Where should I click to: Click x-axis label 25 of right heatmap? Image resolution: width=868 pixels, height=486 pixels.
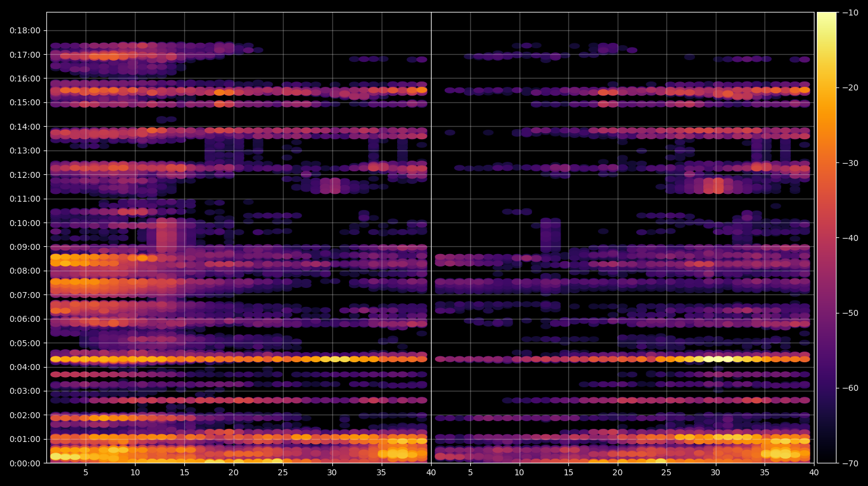pyautogui.click(x=666, y=473)
